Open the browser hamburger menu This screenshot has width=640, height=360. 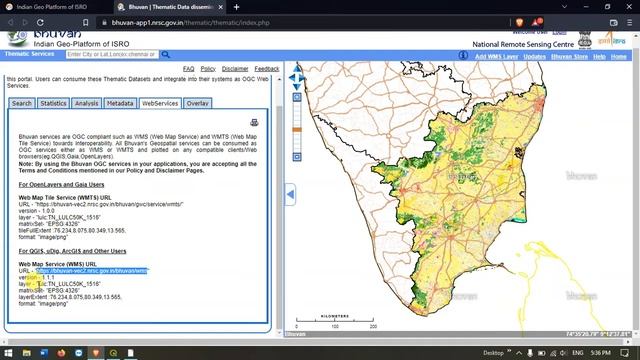tap(629, 23)
